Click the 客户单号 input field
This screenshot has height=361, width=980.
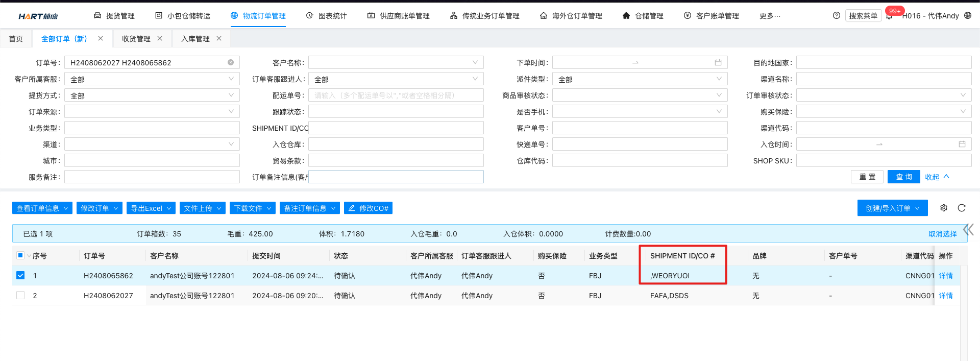coord(640,128)
